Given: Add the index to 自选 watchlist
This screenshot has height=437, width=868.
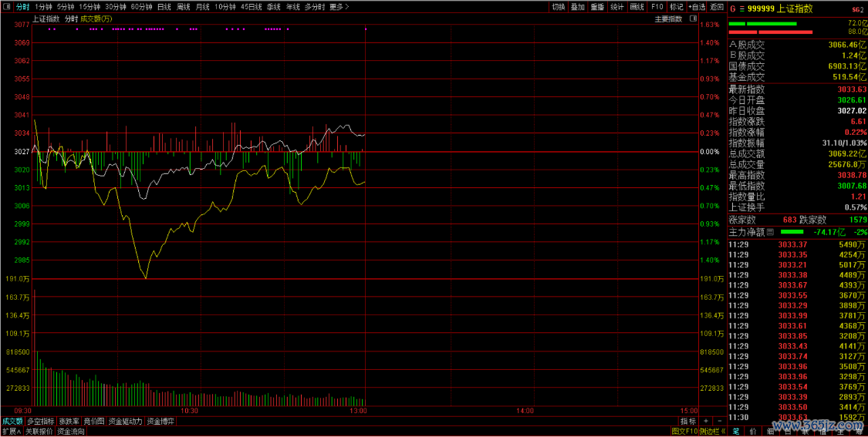Looking at the screenshot, I should [697, 7].
